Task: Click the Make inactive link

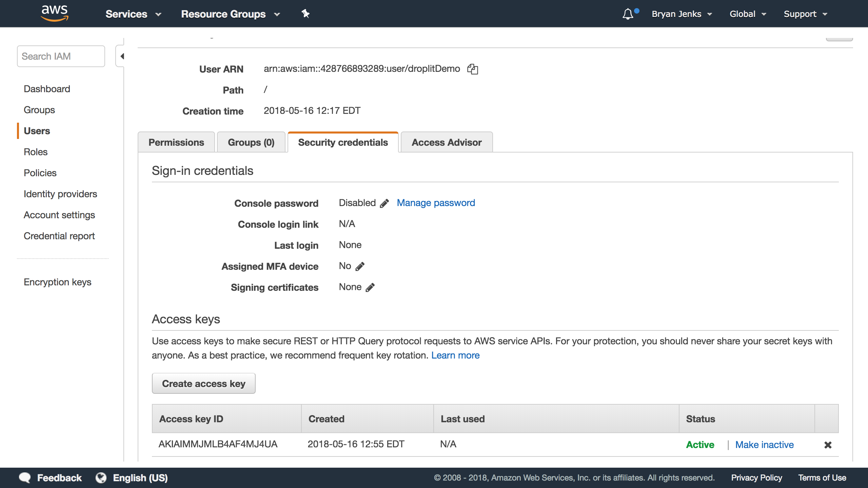Action: pyautogui.click(x=764, y=445)
